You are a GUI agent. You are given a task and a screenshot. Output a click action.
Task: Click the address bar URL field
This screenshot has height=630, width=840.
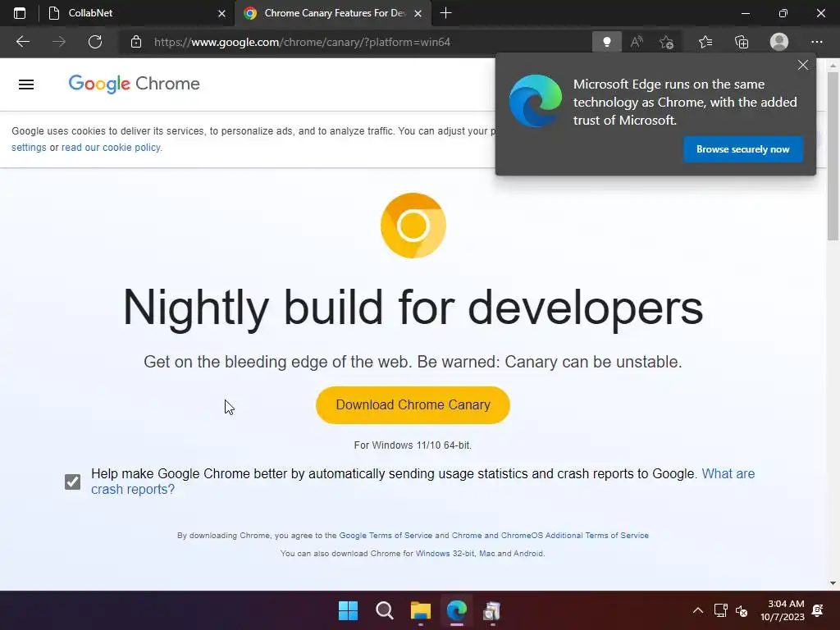pyautogui.click(x=302, y=42)
